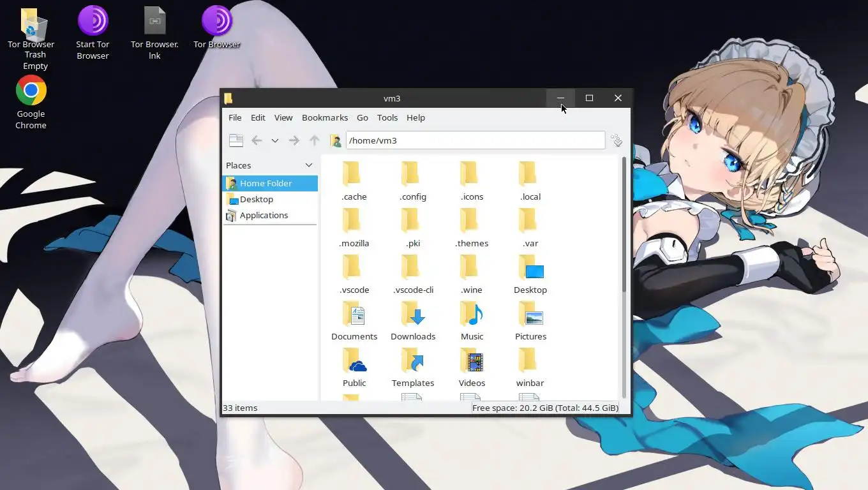The height and width of the screenshot is (490, 868).
Task: Select the Desktop folder in file view
Action: tap(530, 274)
